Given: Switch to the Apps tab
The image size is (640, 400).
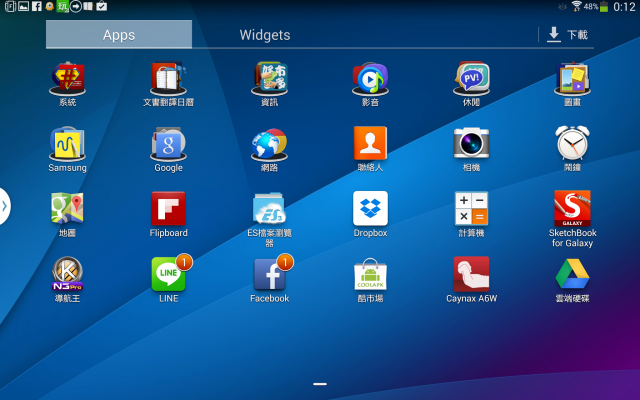Looking at the screenshot, I should tap(119, 35).
